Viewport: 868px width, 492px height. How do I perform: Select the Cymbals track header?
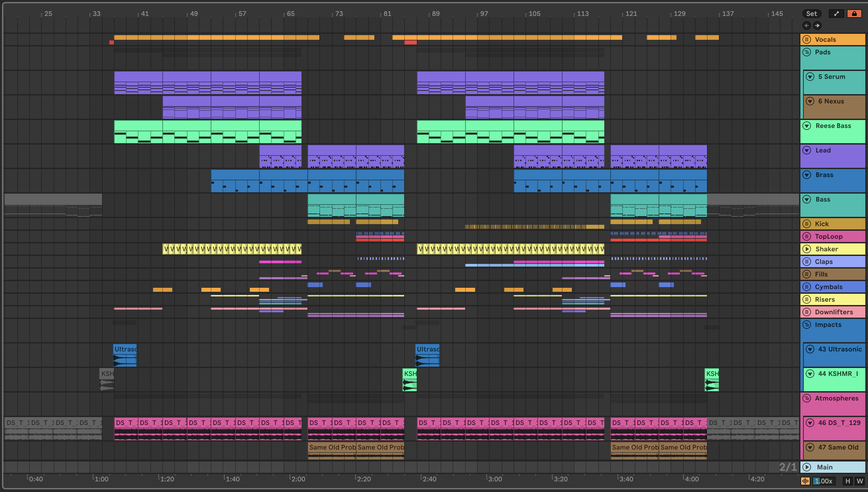click(829, 287)
